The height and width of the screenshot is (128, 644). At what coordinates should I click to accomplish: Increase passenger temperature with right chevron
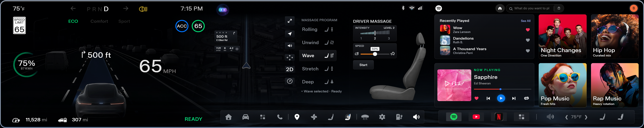pos(586,117)
